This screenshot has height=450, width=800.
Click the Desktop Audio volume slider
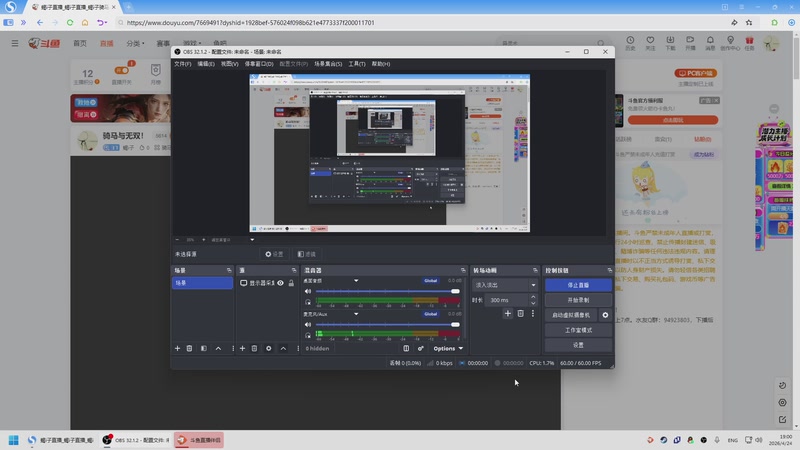click(x=385, y=292)
